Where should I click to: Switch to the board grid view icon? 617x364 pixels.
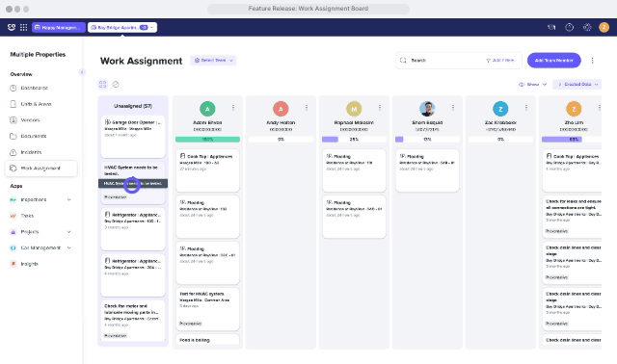tap(103, 84)
